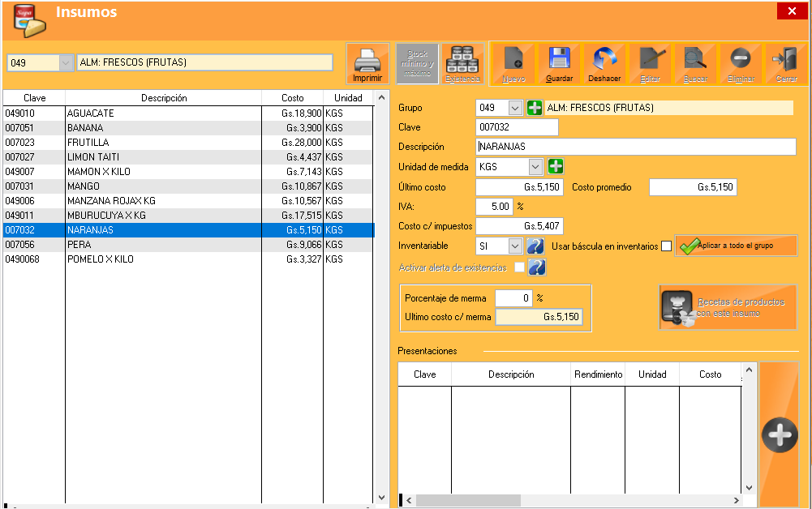Screen dimensions: 812x509
Task: Create a new insumo with Nuevo
Action: point(513,63)
